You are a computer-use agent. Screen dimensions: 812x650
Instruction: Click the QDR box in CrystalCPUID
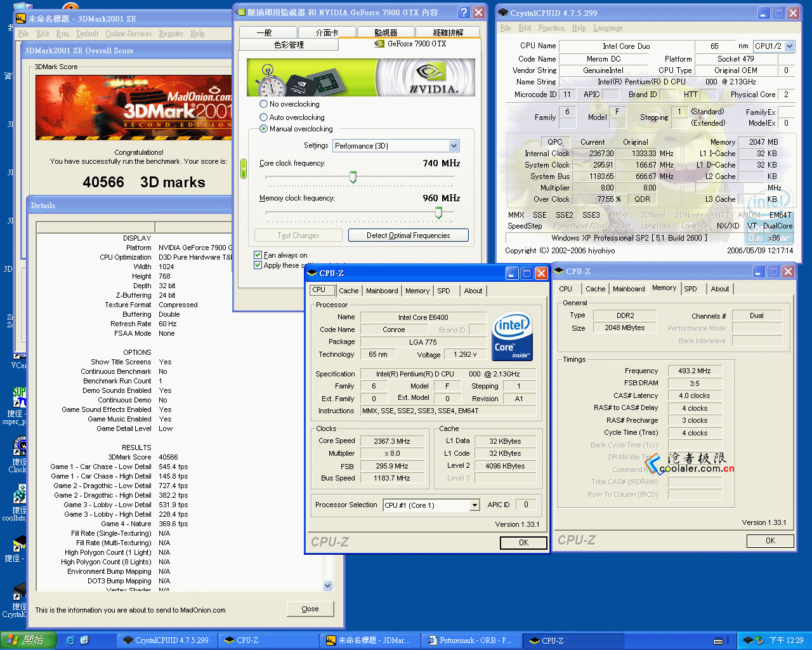[x=643, y=199]
